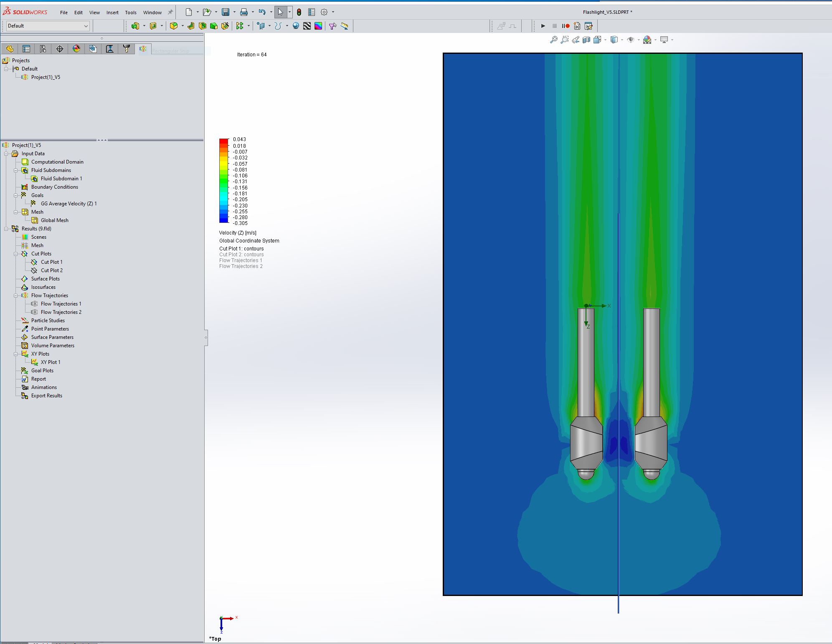The height and width of the screenshot is (644, 832).
Task: Open the Tools menu
Action: pyautogui.click(x=131, y=13)
